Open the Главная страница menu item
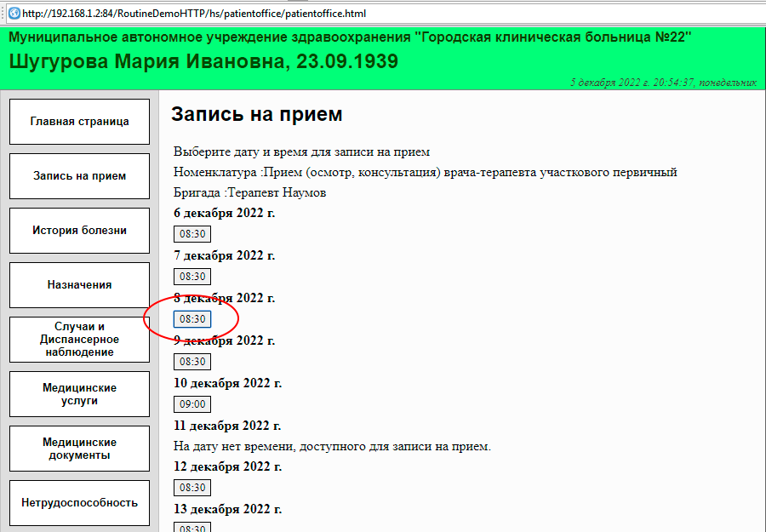The height and width of the screenshot is (532, 766). (x=79, y=122)
